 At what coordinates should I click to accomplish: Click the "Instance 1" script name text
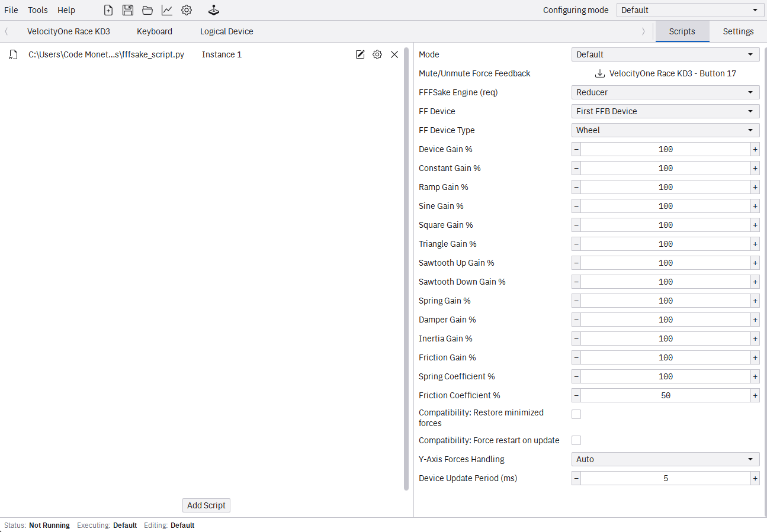tap(222, 54)
